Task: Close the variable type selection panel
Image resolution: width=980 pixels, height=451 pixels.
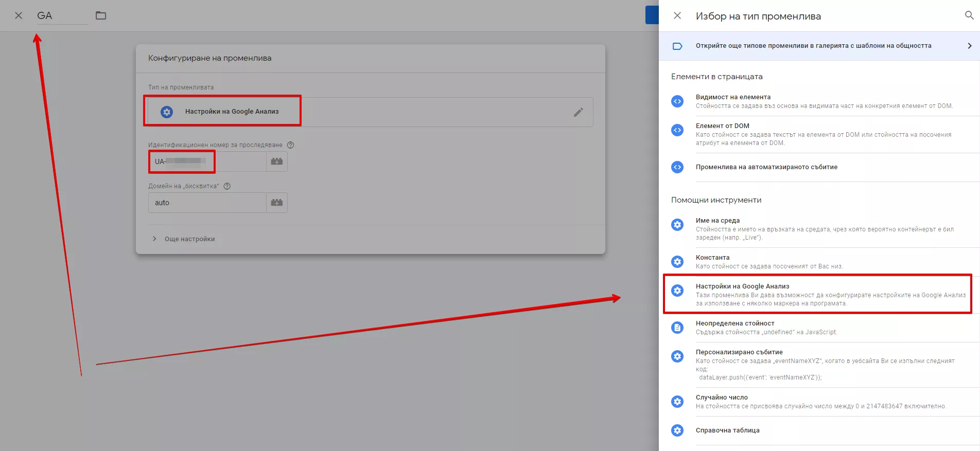Action: coord(677,15)
